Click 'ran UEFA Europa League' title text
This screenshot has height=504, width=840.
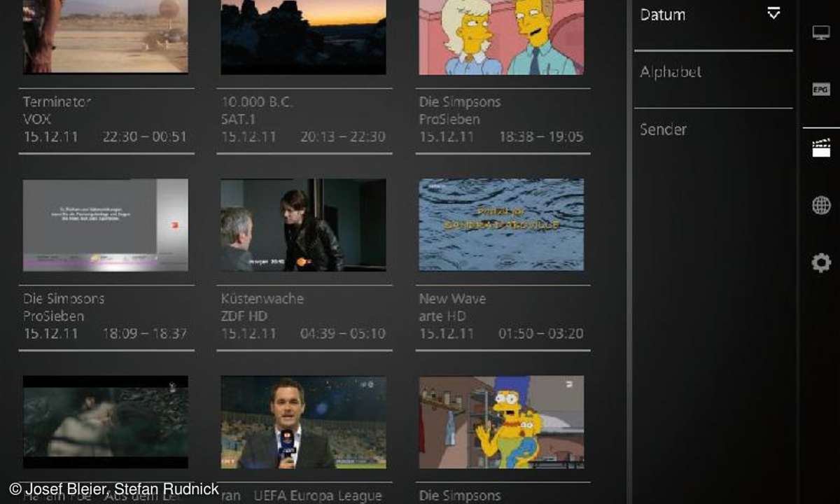coord(302,496)
